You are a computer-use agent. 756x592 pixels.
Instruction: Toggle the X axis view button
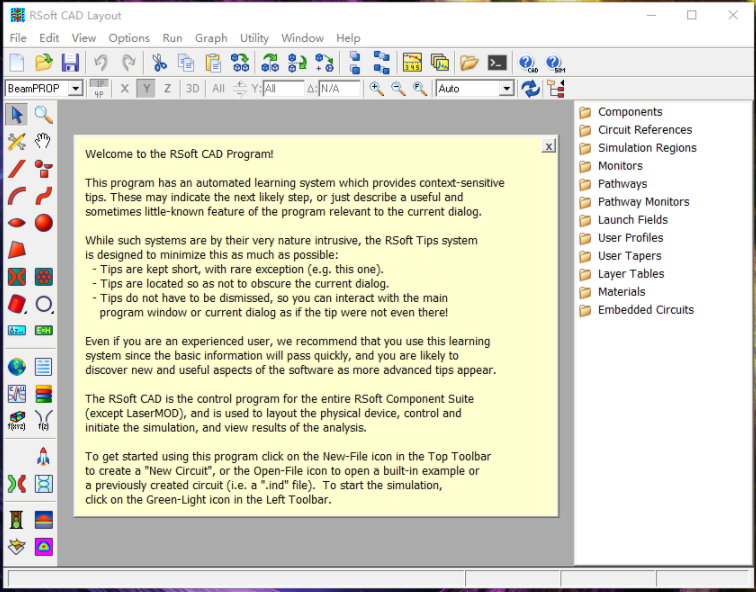pos(125,89)
